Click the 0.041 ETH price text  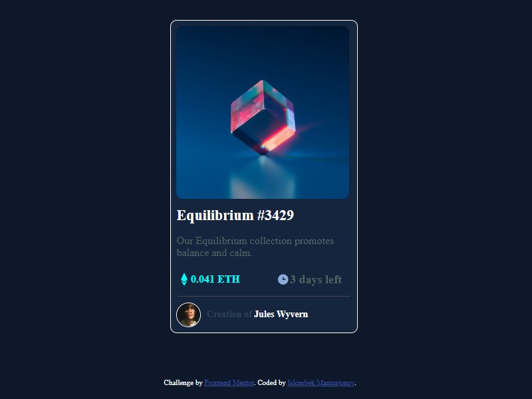click(x=215, y=279)
